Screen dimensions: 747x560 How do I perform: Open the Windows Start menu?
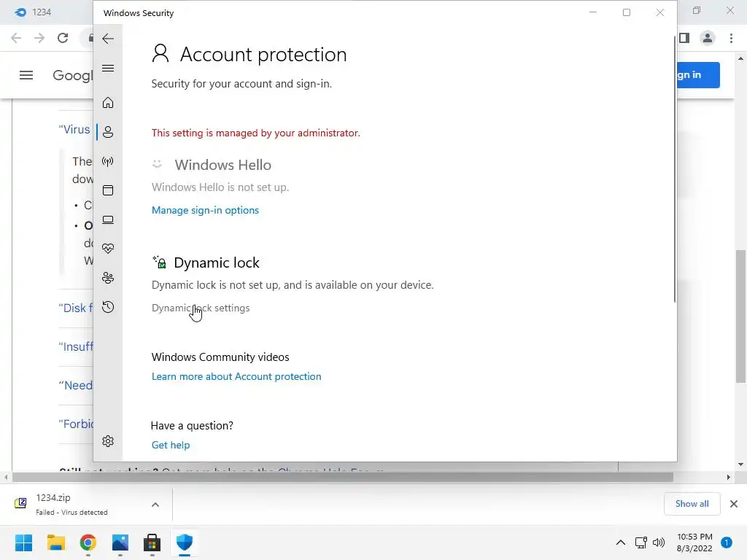coord(24,542)
